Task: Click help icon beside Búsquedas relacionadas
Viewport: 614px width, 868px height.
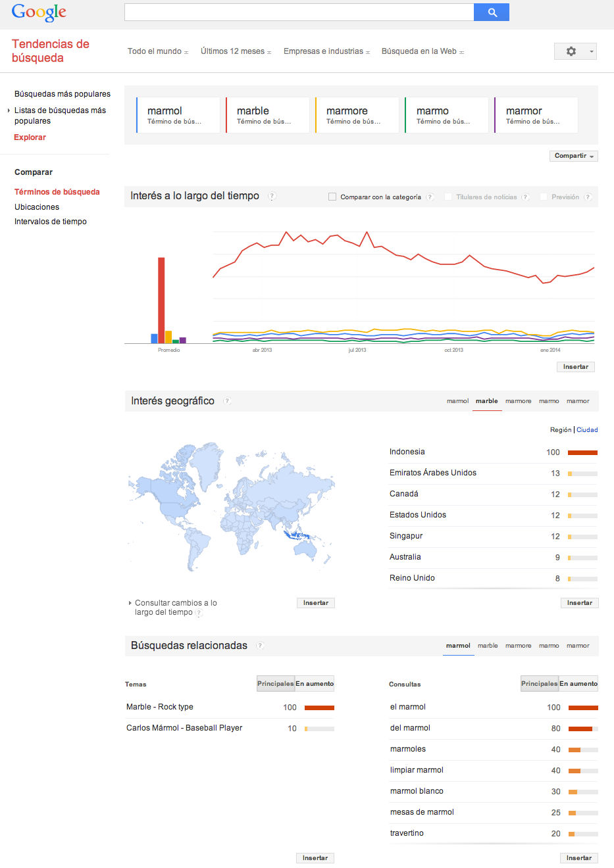Action: tap(260, 646)
